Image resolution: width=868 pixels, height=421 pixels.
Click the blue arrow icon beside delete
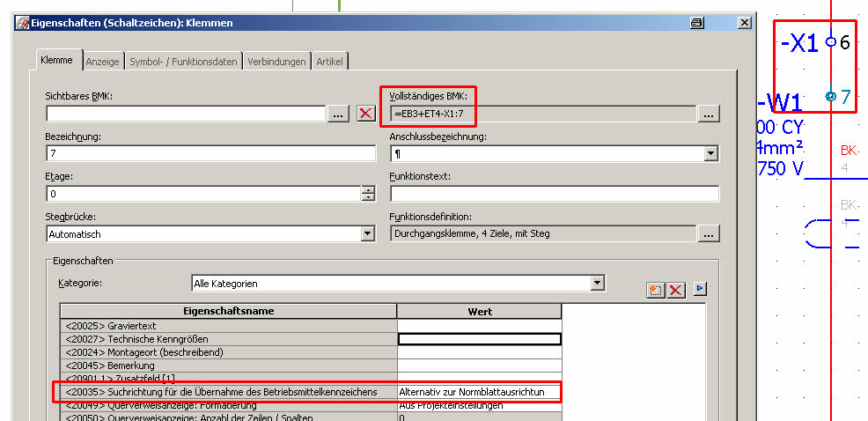(x=700, y=289)
